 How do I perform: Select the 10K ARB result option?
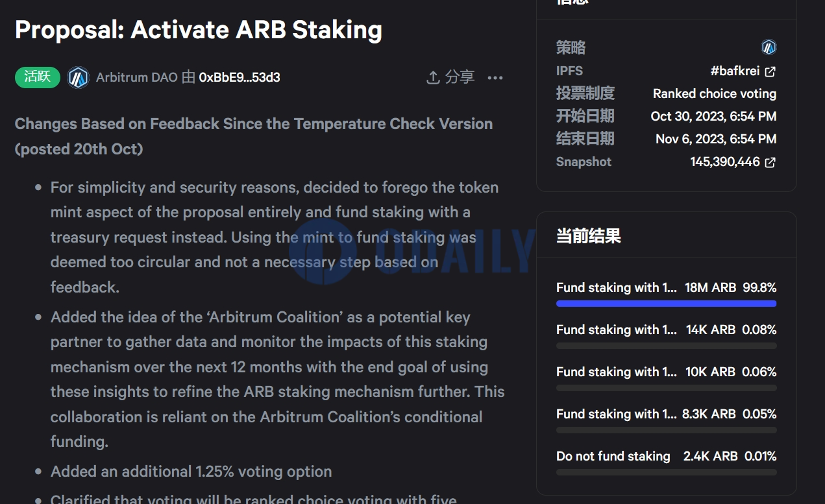tap(666, 378)
